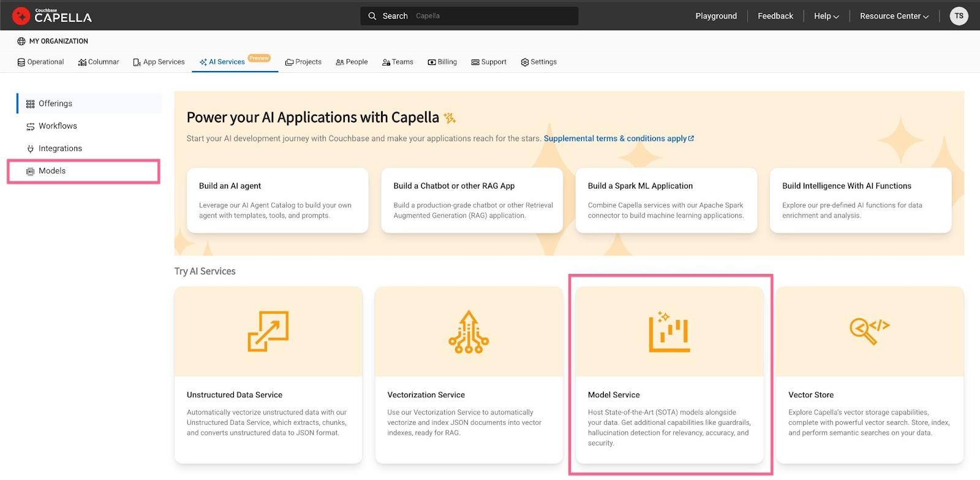Open the Settings tab
Image resolution: width=980 pixels, height=480 pixels.
(538, 62)
